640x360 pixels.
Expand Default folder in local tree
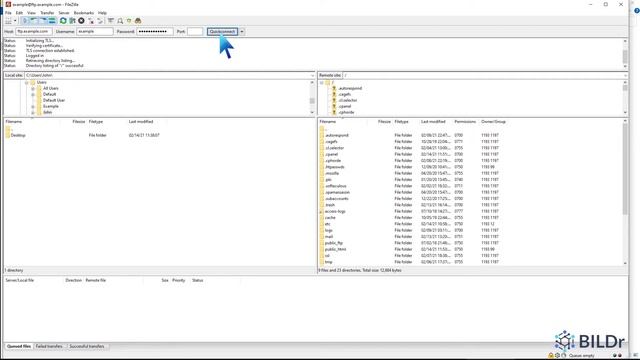click(33, 94)
